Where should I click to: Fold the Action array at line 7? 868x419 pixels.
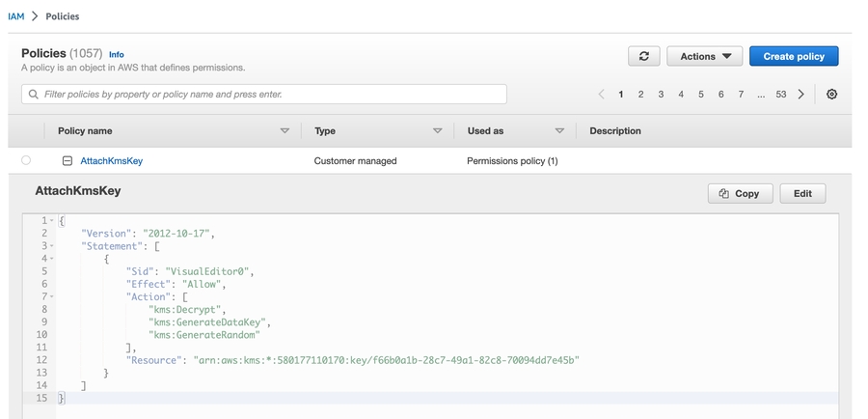(x=51, y=296)
